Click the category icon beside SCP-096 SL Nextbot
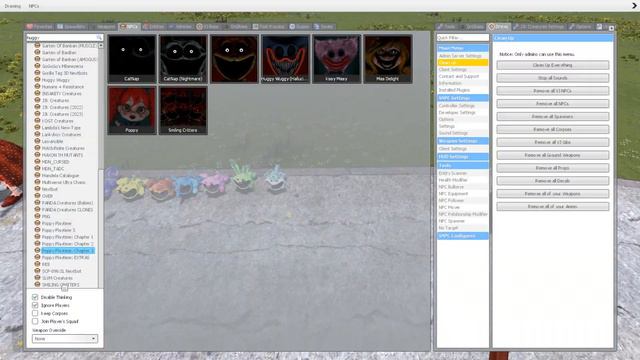The width and height of the screenshot is (640, 360). 37,271
